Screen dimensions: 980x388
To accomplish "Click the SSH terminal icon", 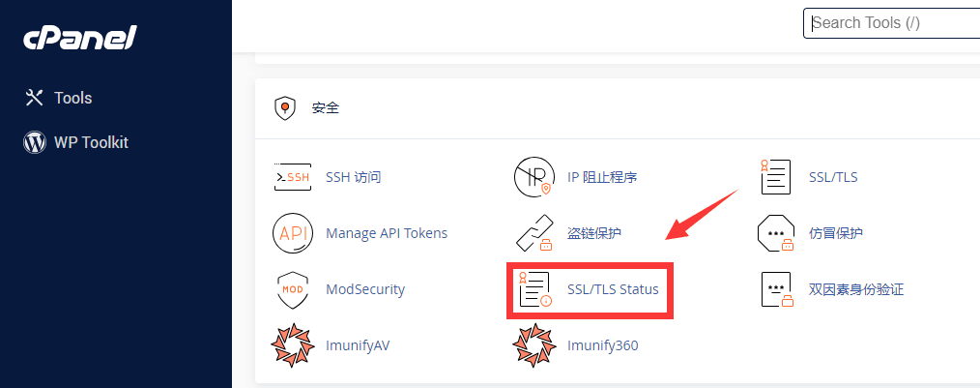I will pos(293,177).
